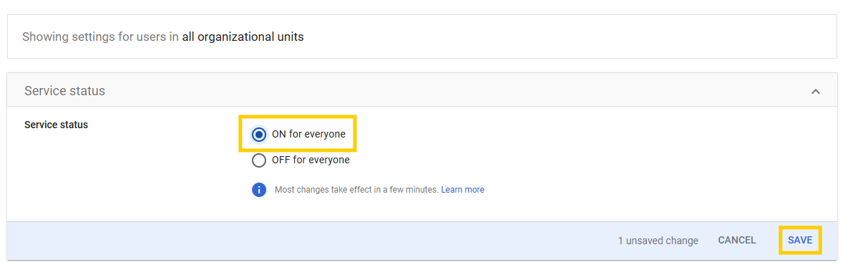Open the Learn more link
This screenshot has height=280, width=868.
click(x=462, y=190)
